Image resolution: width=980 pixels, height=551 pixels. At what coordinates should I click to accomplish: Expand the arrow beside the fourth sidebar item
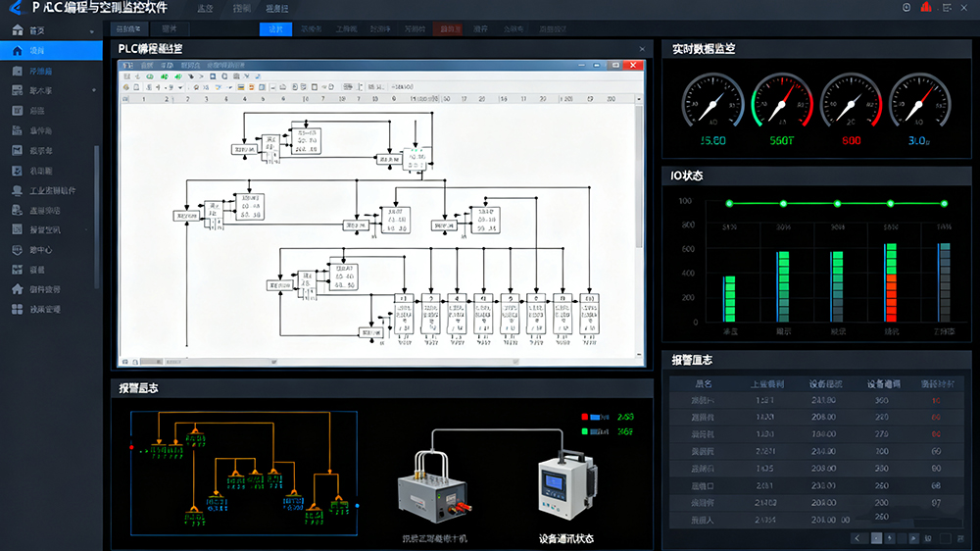click(x=94, y=90)
